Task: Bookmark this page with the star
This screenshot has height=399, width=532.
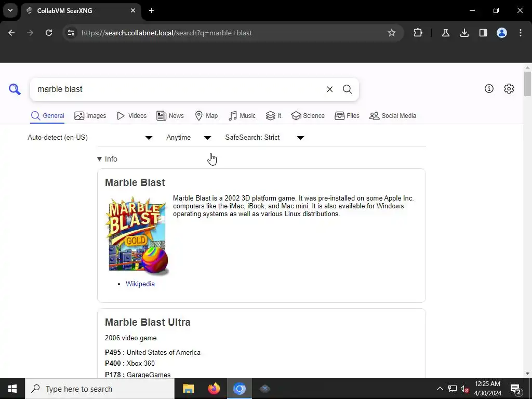Action: click(392, 33)
